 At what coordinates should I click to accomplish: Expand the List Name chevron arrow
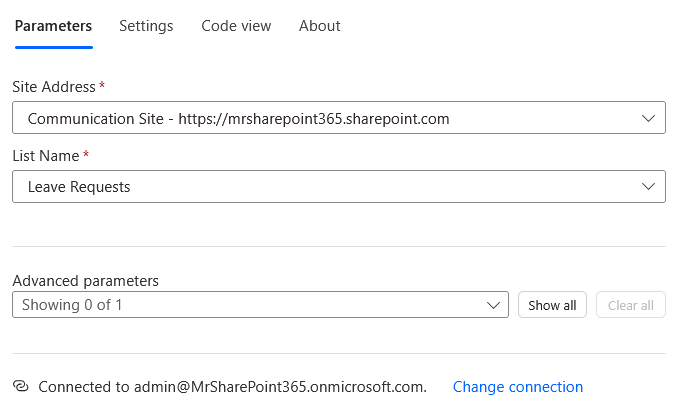[x=648, y=187]
